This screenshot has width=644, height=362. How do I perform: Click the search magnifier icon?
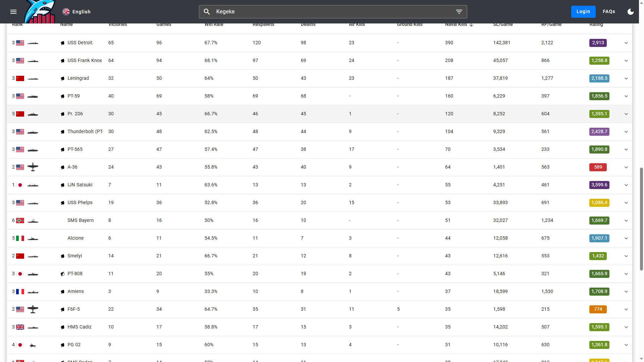[x=207, y=12]
